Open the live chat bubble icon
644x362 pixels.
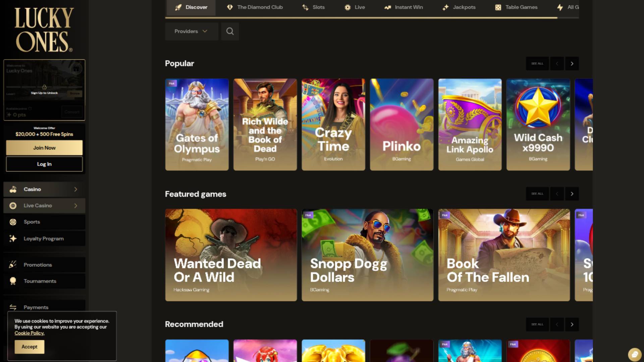tap(634, 354)
